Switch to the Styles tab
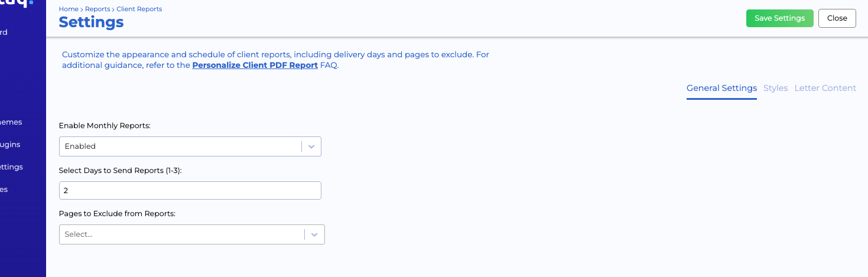Screen dimensions: 868x277 click(775, 88)
